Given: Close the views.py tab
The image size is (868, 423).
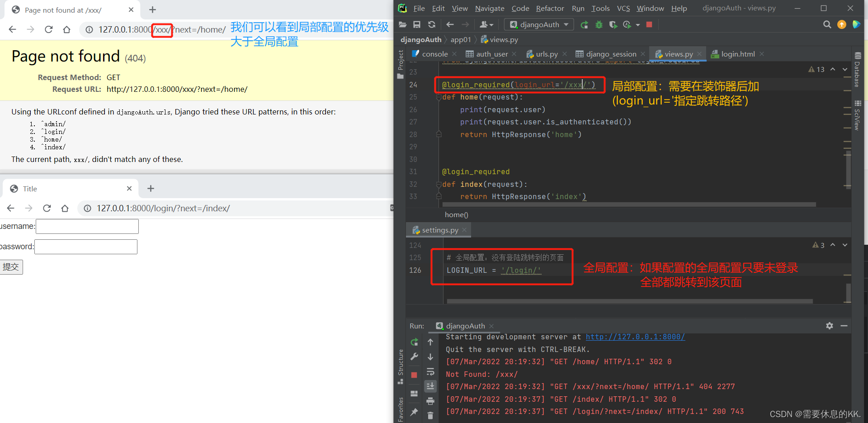Looking at the screenshot, I should [x=699, y=54].
